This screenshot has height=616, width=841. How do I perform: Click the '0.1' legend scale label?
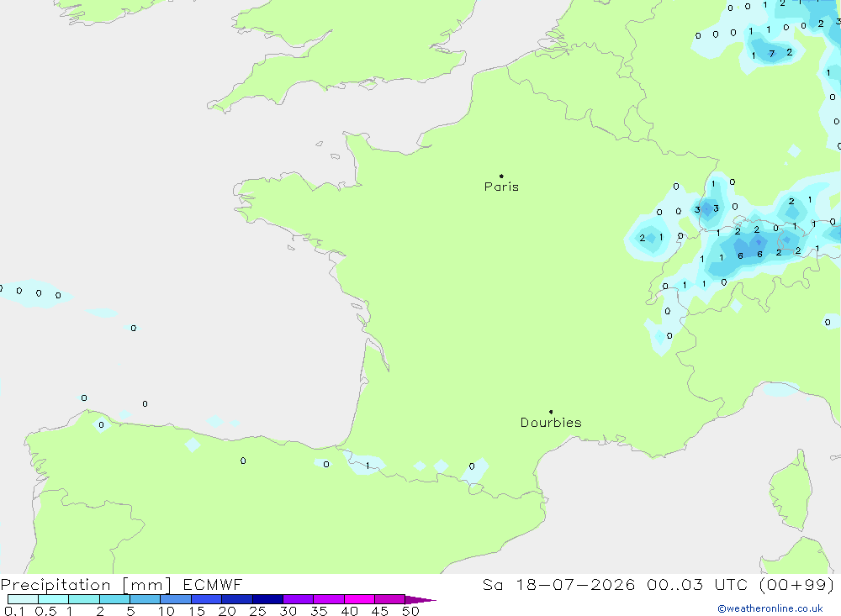(14, 611)
